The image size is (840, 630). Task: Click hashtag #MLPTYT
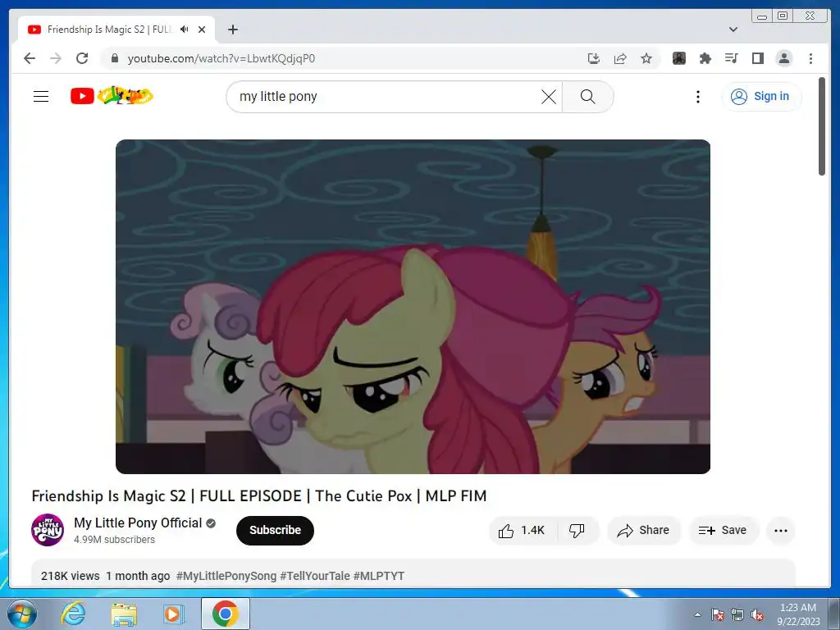coord(379,576)
